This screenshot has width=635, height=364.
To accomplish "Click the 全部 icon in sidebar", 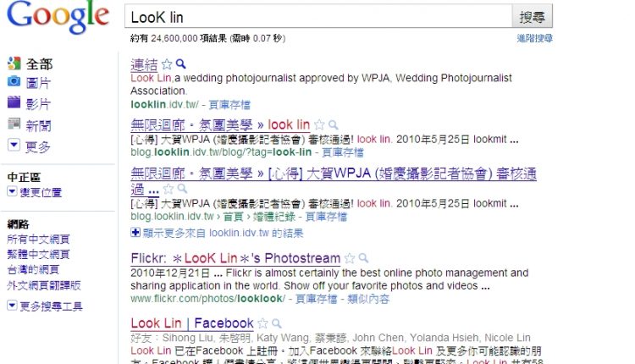I will click(14, 63).
